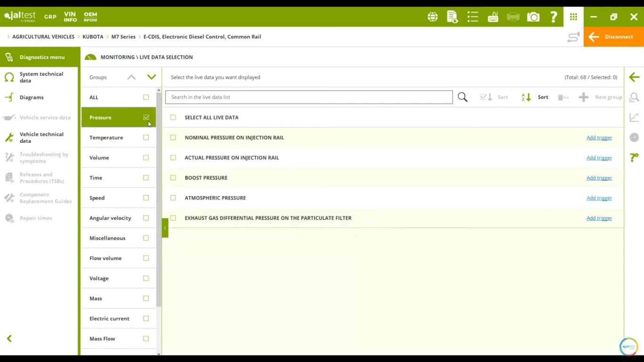
Task: Click the magnifying glass search icon
Action: tap(462, 97)
